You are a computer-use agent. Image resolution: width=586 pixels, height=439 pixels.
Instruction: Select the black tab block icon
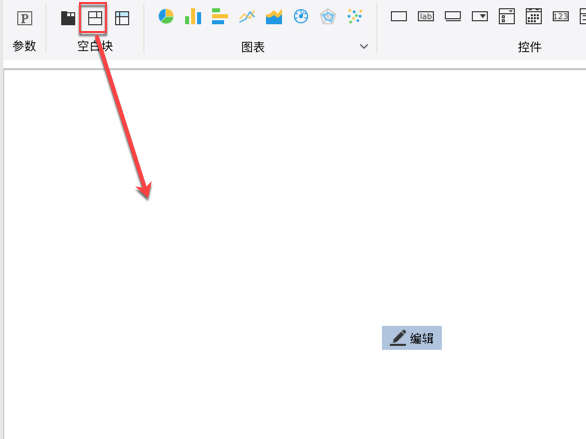click(68, 18)
